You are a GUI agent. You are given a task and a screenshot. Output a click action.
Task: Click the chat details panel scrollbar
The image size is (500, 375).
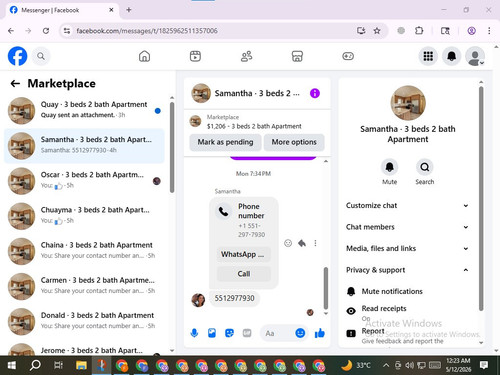click(x=481, y=198)
